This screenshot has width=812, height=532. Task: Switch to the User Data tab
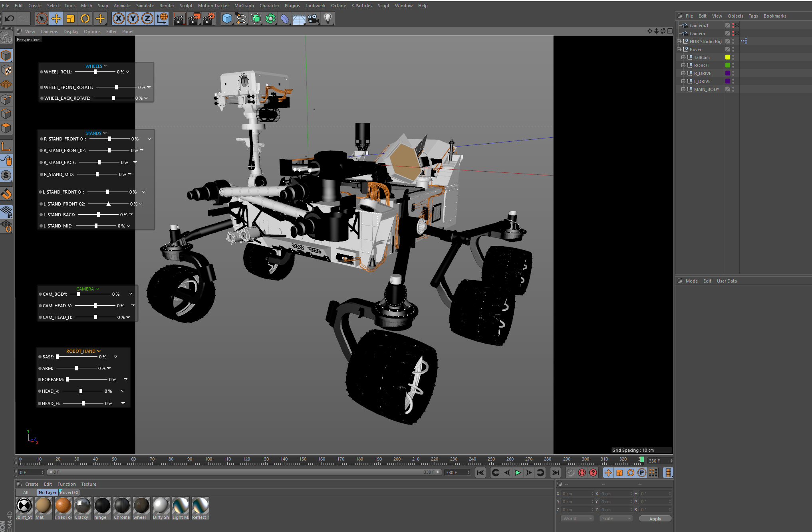click(727, 281)
